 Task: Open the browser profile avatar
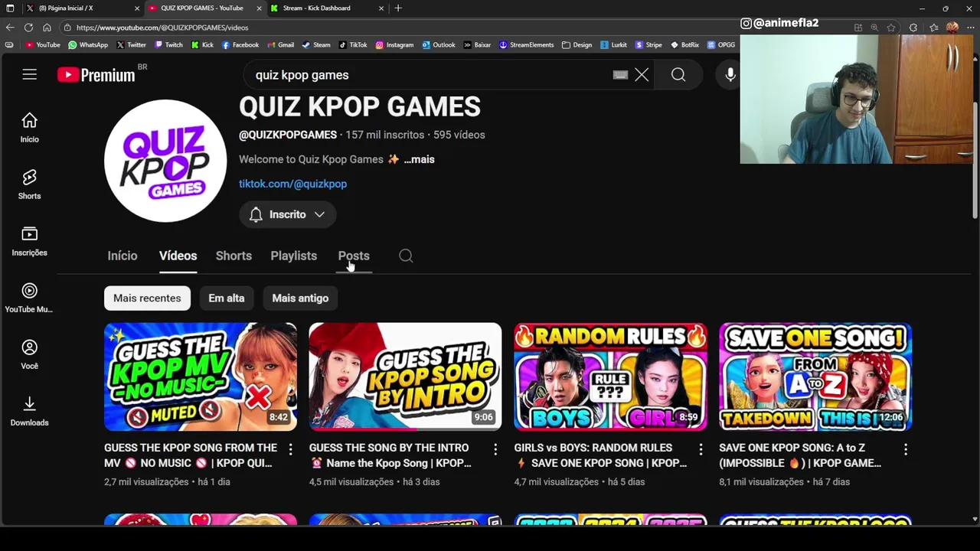click(952, 28)
